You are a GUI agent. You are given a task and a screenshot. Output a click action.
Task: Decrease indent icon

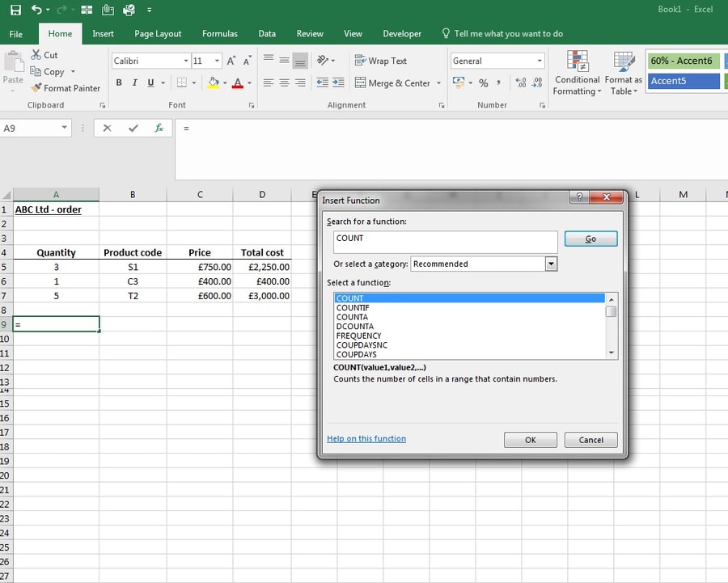(x=322, y=82)
